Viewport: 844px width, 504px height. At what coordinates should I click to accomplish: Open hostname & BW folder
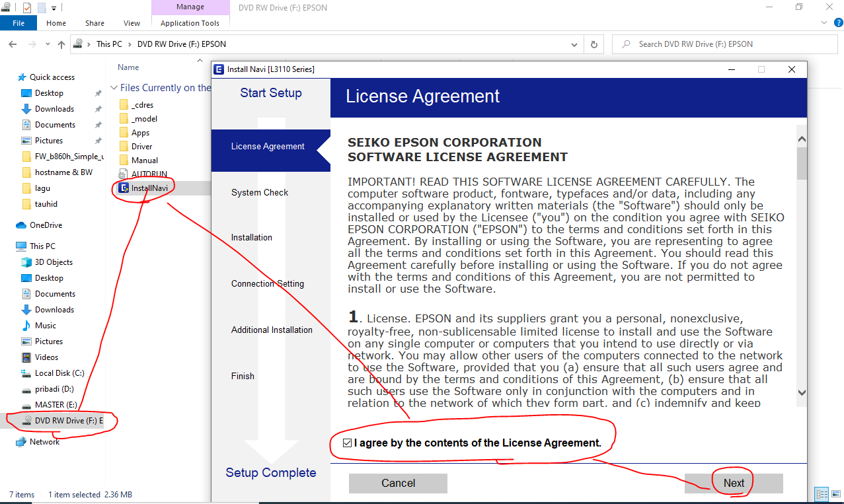tap(63, 172)
